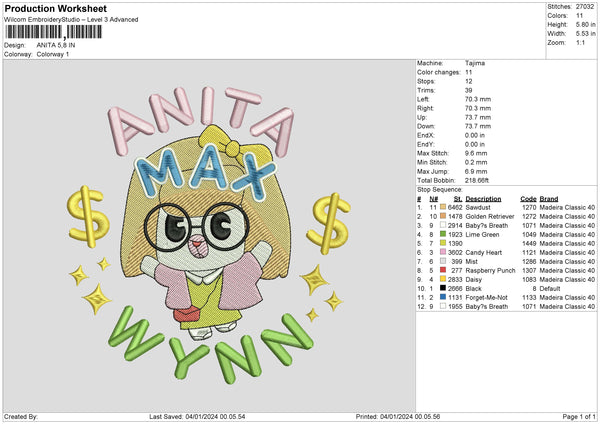The width and height of the screenshot is (600, 424).
Task: Select the Lime Green color swatch
Action: pyautogui.click(x=443, y=234)
